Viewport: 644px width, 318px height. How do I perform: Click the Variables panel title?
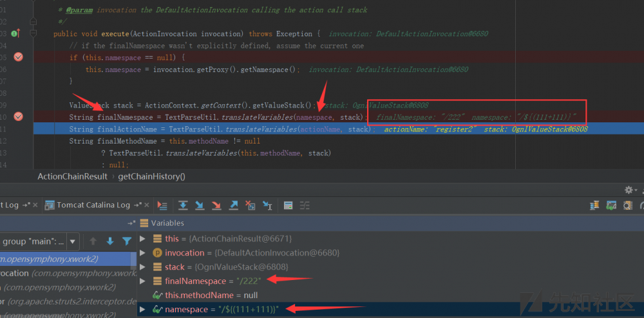tap(167, 223)
